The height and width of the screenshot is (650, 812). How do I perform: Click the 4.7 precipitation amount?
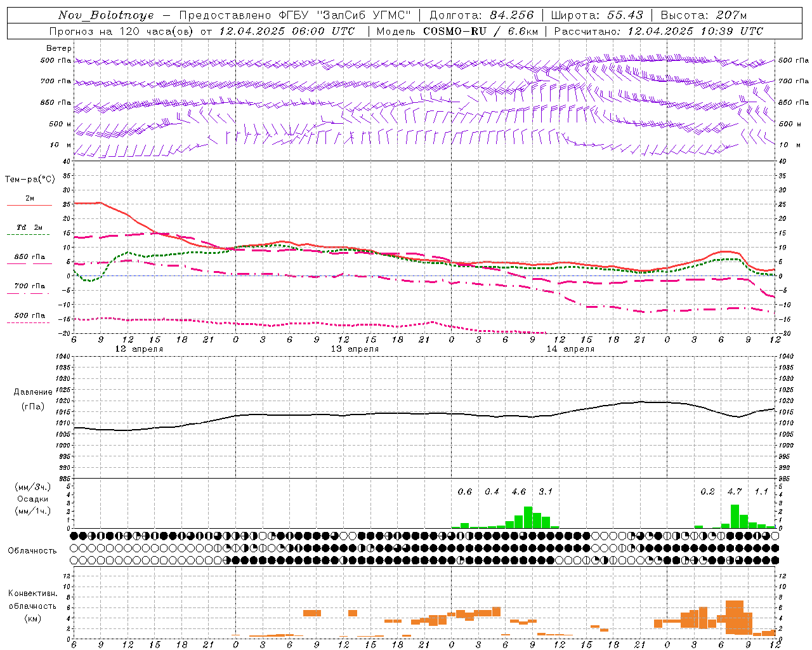(x=735, y=491)
